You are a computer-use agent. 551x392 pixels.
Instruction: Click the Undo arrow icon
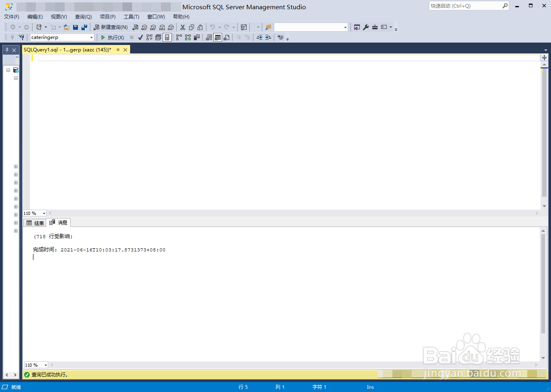coord(212,27)
